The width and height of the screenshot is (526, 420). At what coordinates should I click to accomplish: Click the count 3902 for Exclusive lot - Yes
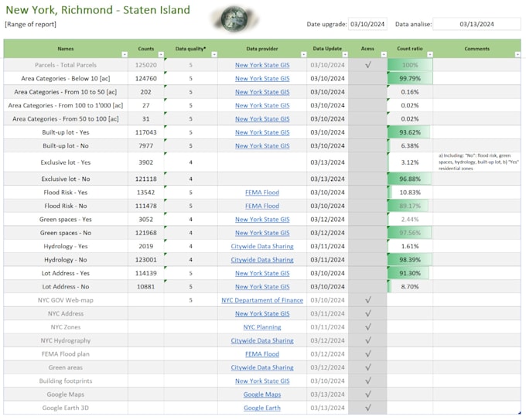click(x=146, y=162)
